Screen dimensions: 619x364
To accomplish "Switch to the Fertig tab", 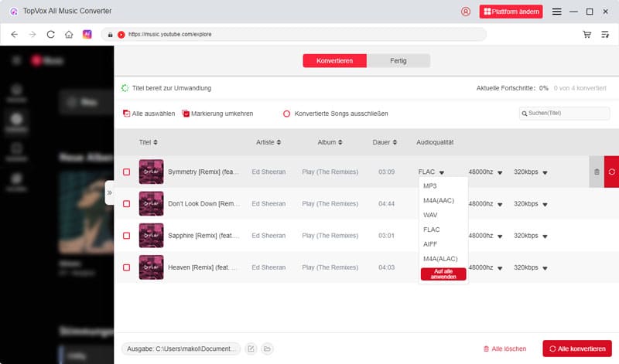I will coord(398,61).
